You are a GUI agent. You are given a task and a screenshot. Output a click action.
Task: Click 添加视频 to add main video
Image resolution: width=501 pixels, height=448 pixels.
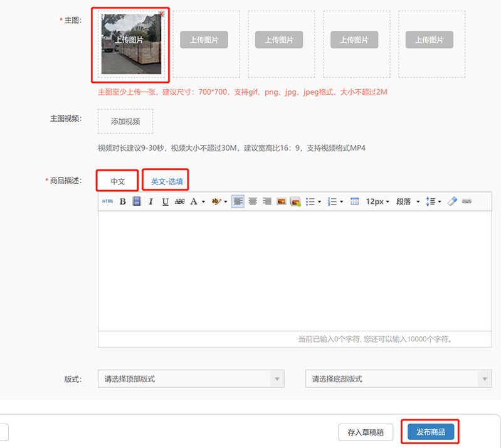click(125, 121)
